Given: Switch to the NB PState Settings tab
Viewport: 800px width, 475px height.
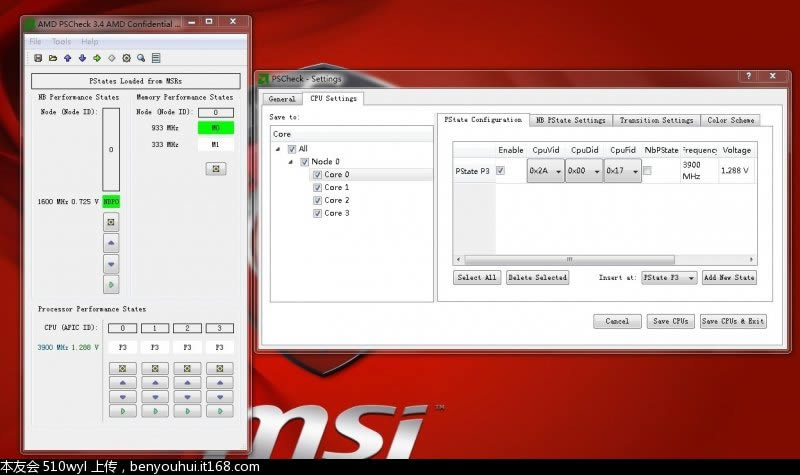Looking at the screenshot, I should pyautogui.click(x=570, y=120).
